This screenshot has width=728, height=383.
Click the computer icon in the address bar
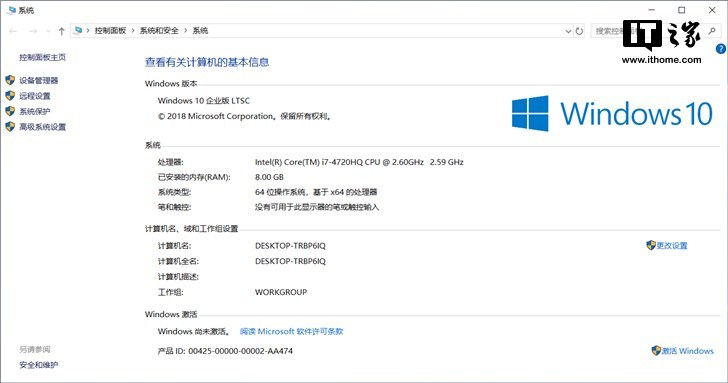(78, 31)
